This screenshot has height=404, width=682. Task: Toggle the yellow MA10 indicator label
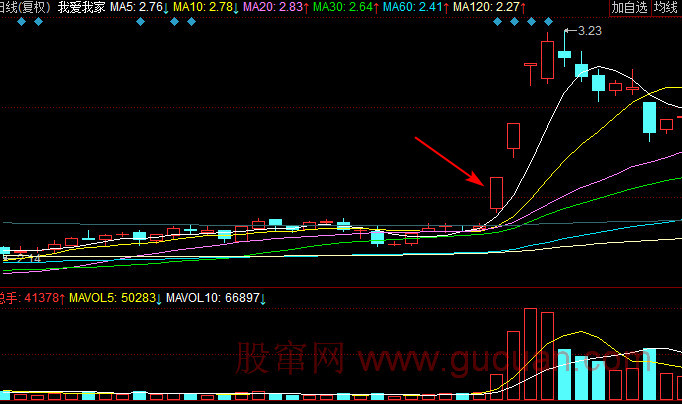[x=205, y=8]
